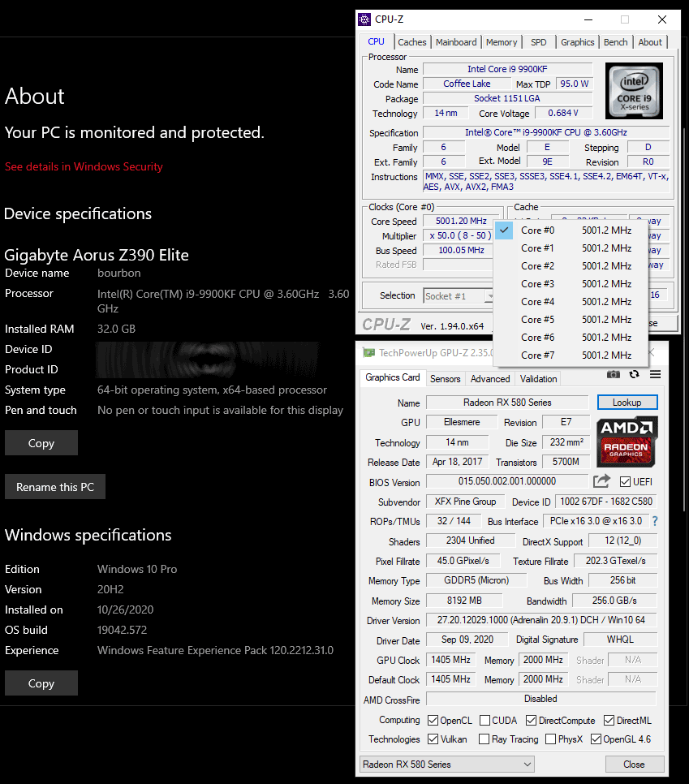
Task: Toggle the DirectCompute checkbox
Action: (531, 721)
